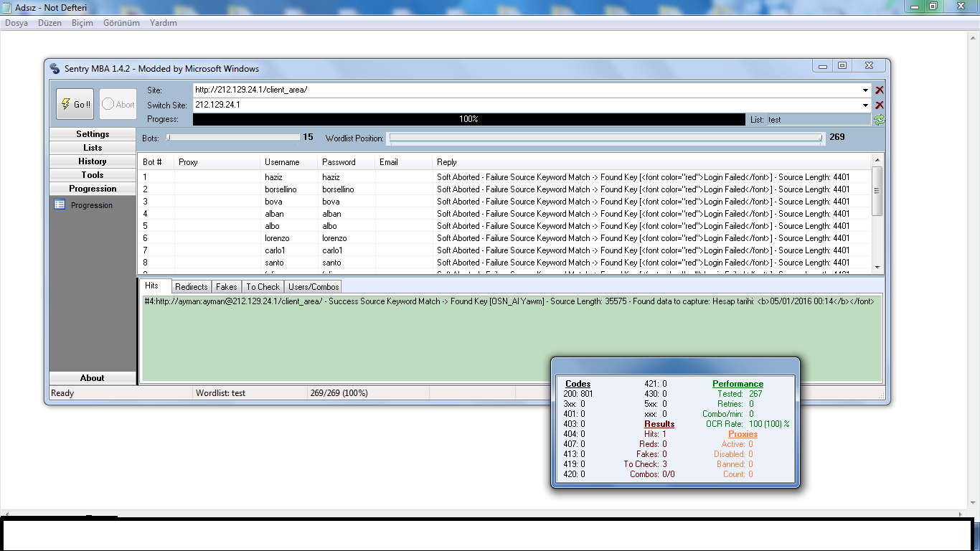Image resolution: width=980 pixels, height=551 pixels.
Task: Open the Dosya menu in Notepad
Action: pyautogui.click(x=17, y=23)
